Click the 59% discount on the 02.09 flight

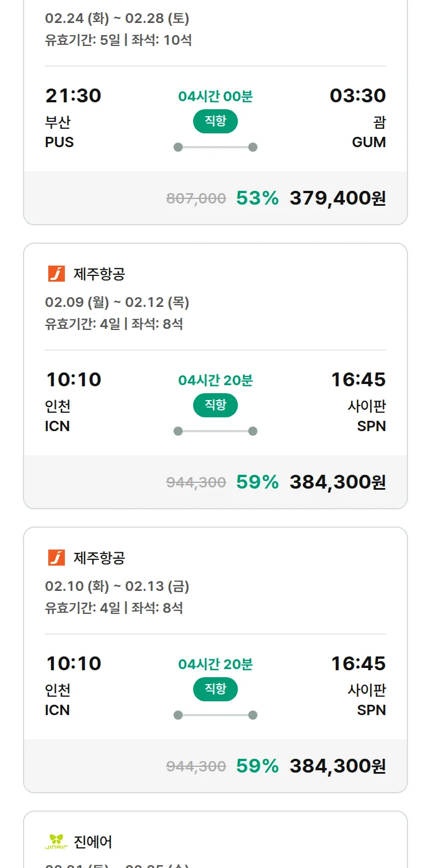pos(257,482)
